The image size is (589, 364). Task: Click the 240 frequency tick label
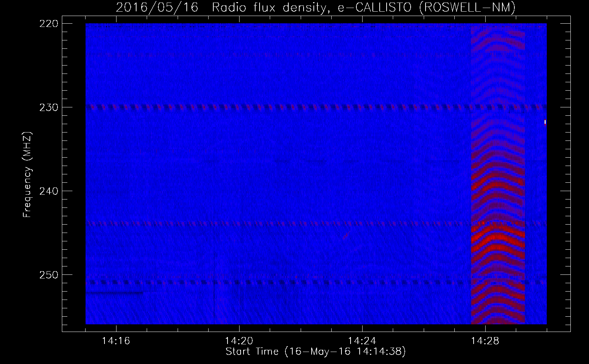[49, 191]
